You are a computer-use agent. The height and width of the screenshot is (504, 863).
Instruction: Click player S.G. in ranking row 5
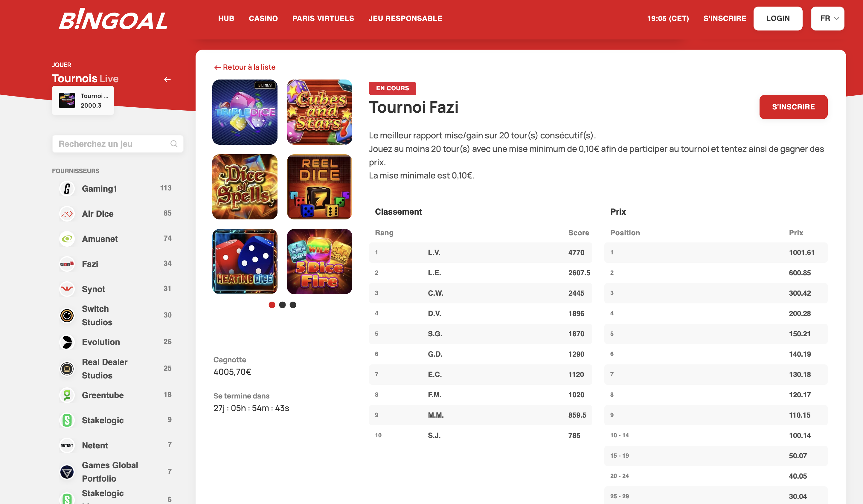coord(435,334)
